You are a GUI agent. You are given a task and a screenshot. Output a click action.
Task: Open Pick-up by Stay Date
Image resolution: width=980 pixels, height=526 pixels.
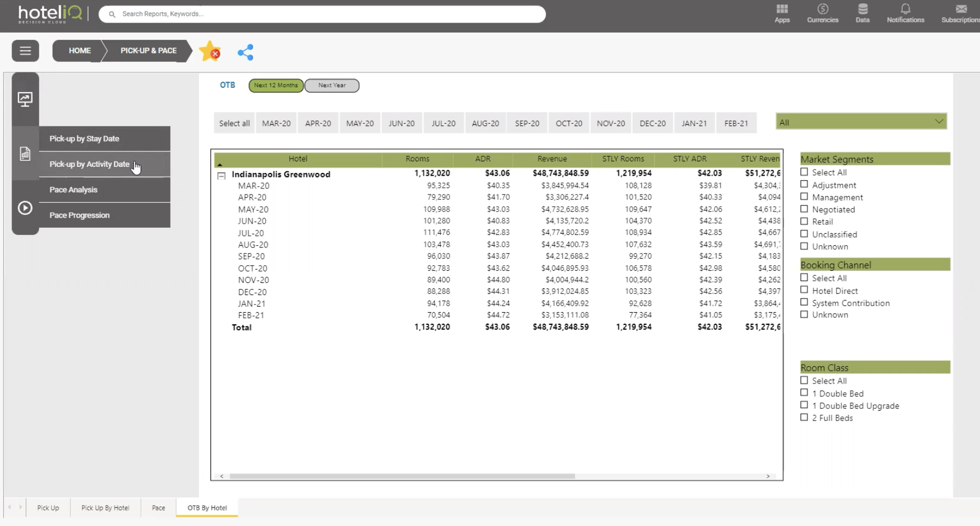pos(104,139)
